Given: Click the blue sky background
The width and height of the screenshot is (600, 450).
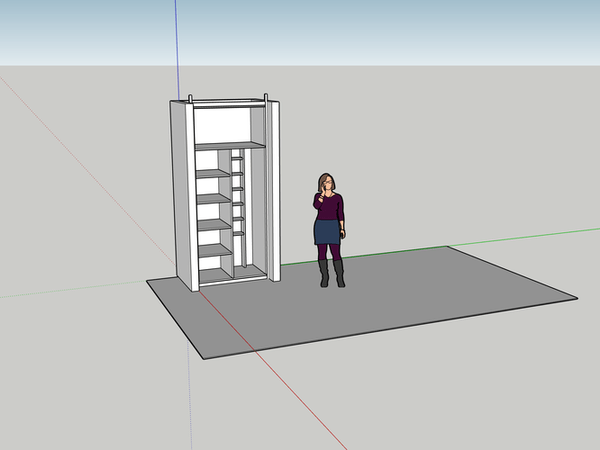Looking at the screenshot, I should [400, 30].
